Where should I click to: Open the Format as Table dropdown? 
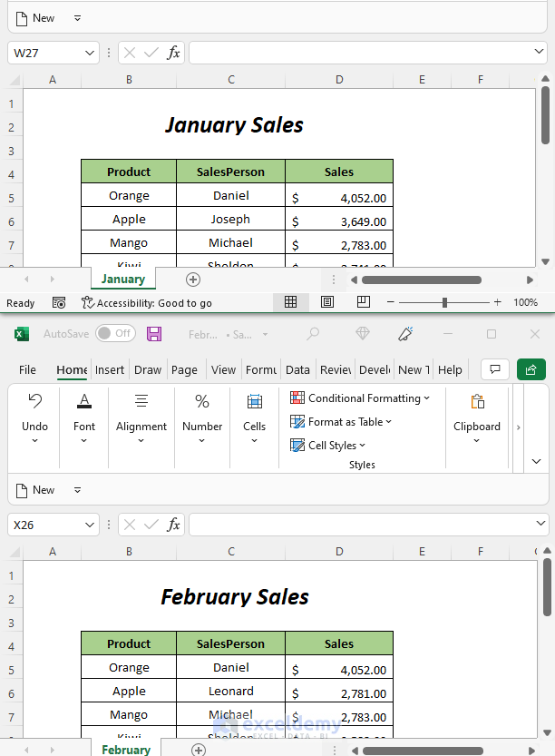[341, 422]
